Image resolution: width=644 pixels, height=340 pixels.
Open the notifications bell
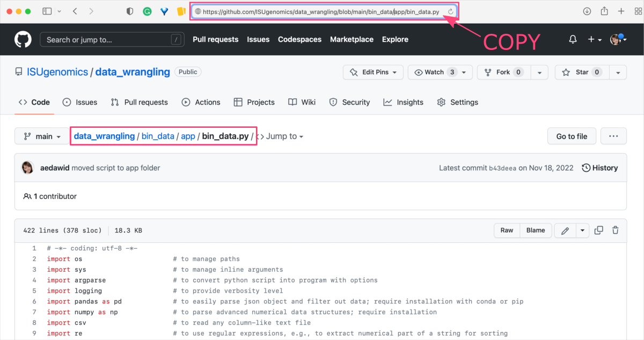pos(572,39)
